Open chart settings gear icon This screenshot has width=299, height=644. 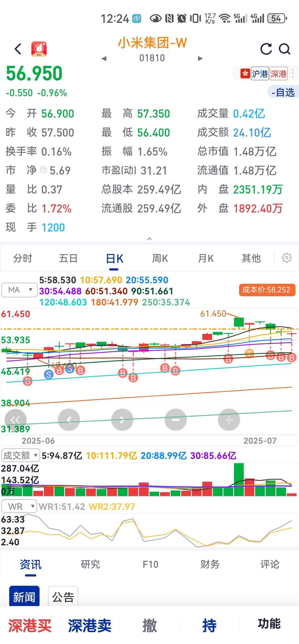coord(287,258)
